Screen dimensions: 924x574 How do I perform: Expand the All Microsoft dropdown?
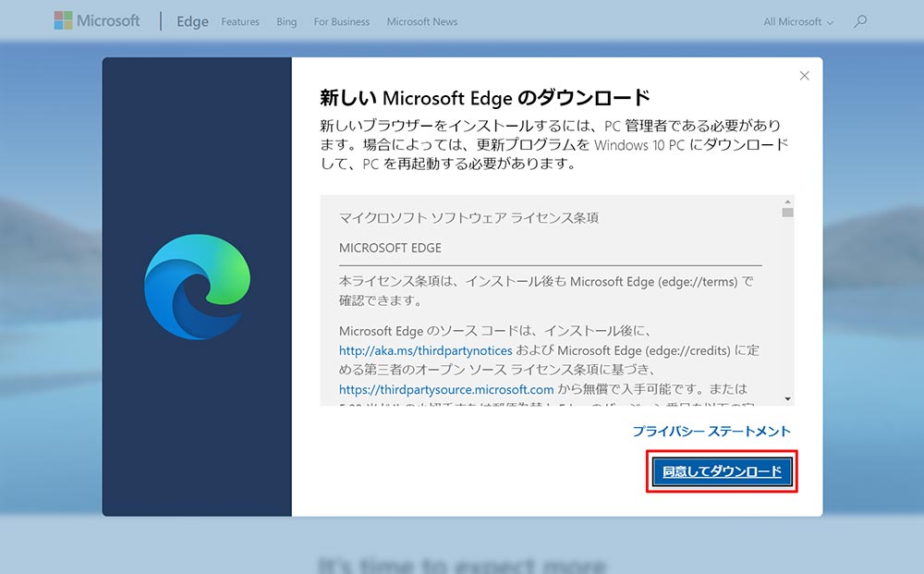(x=798, y=22)
